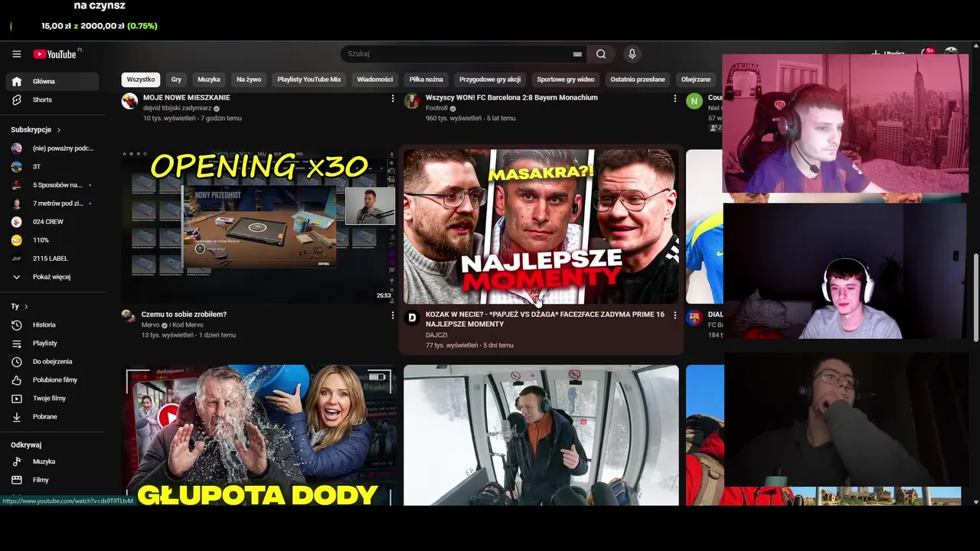The height and width of the screenshot is (551, 980).
Task: Open GŁUPOTA DODY video thumbnail
Action: (259, 435)
